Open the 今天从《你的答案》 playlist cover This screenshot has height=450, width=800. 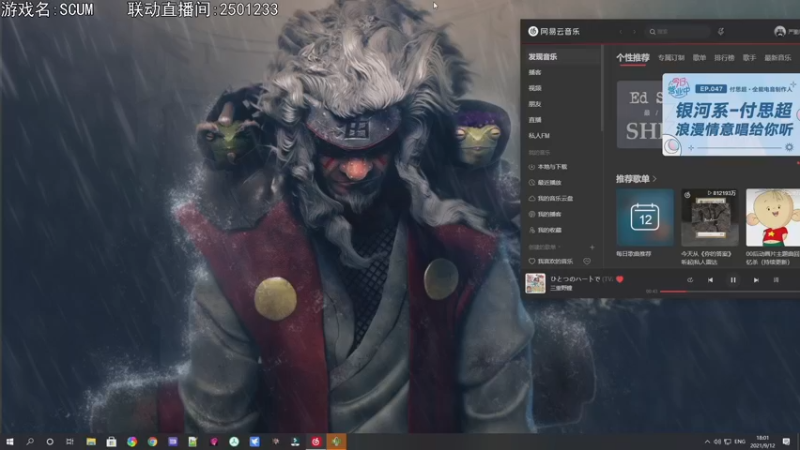coord(710,218)
